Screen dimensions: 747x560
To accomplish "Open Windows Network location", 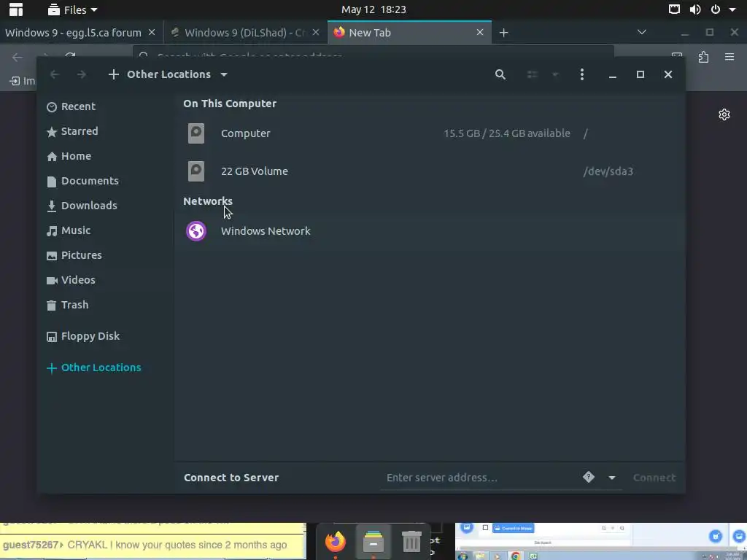I will (429, 231).
